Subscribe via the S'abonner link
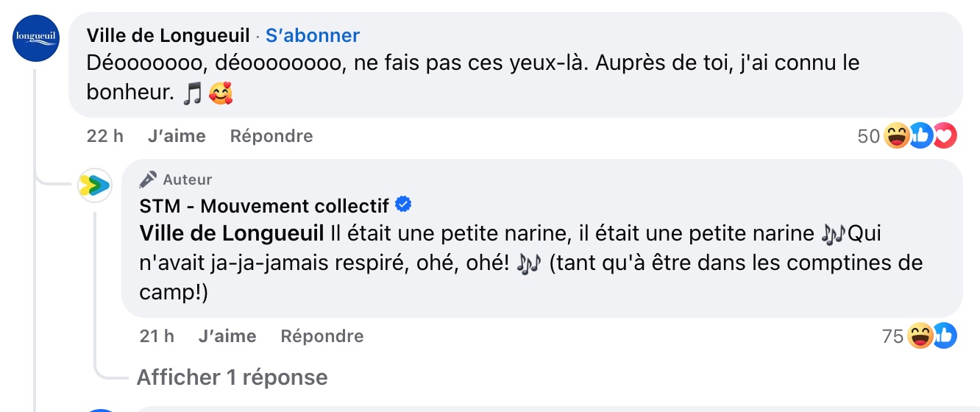The width and height of the screenshot is (980, 412). pyautogui.click(x=313, y=35)
